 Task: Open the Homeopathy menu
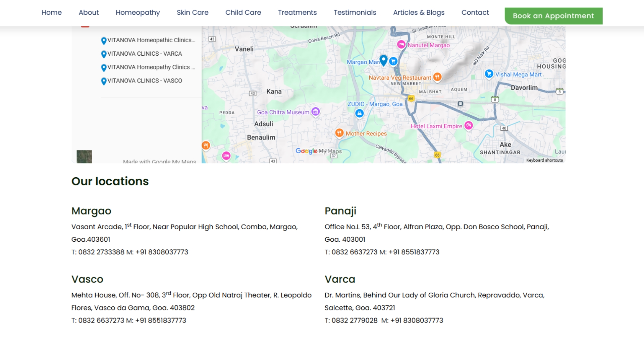138,12
